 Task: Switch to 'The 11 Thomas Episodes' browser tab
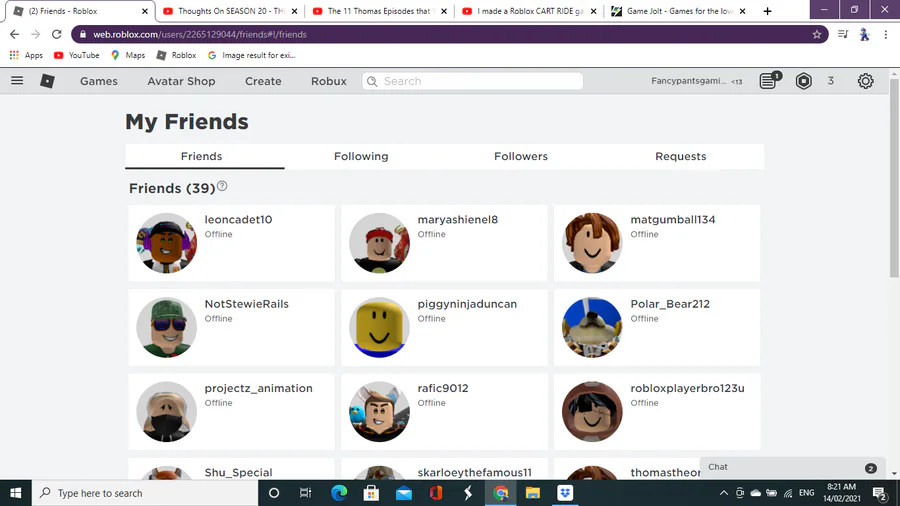(379, 11)
